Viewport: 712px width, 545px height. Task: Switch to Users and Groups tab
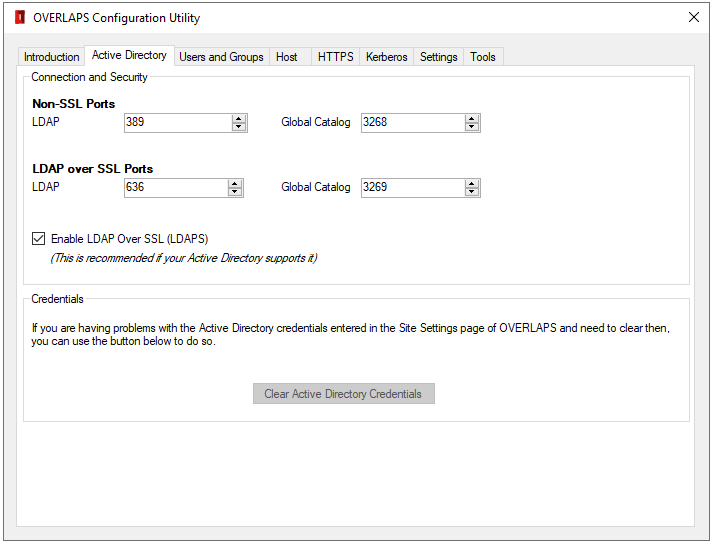[x=222, y=57]
